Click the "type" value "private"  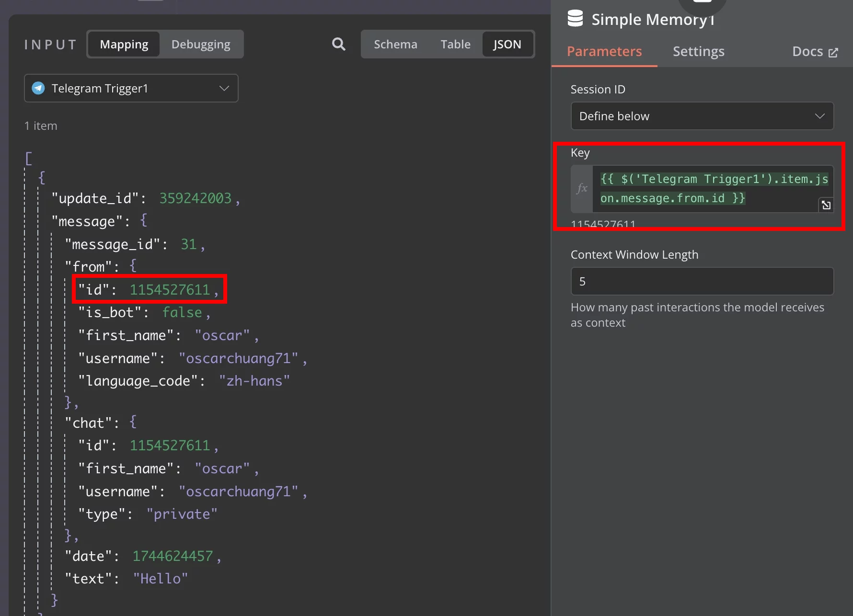[182, 514]
